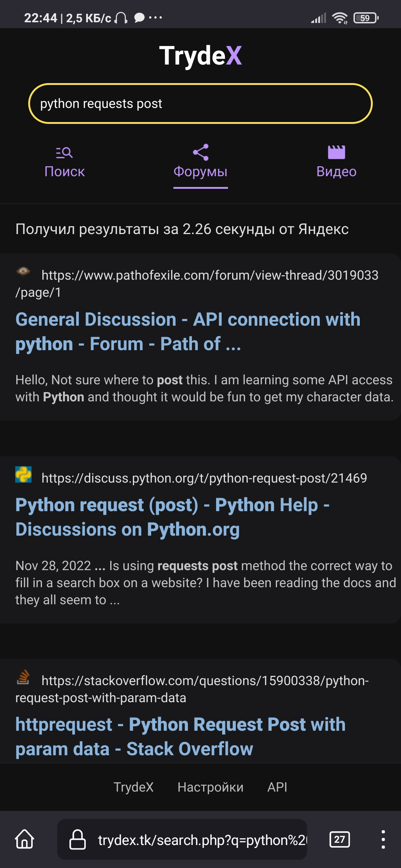Image resolution: width=401 pixels, height=868 pixels.
Task: Open the browser three-dot menu
Action: pos(383,839)
